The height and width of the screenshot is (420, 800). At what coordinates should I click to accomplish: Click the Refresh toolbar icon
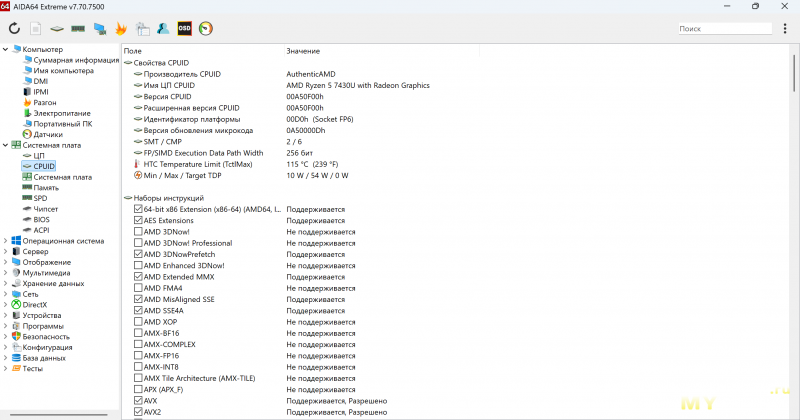[x=14, y=29]
